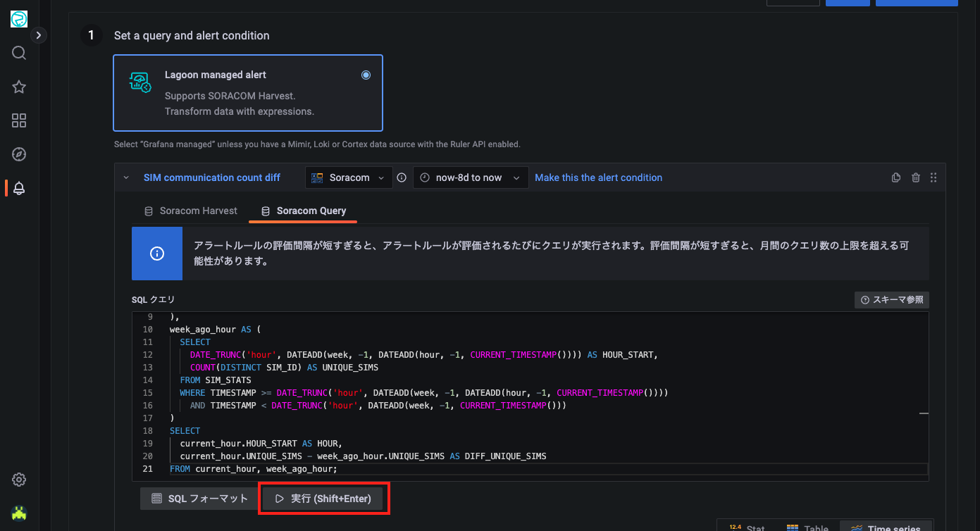
Task: Click the data source info help icon
Action: (x=402, y=177)
